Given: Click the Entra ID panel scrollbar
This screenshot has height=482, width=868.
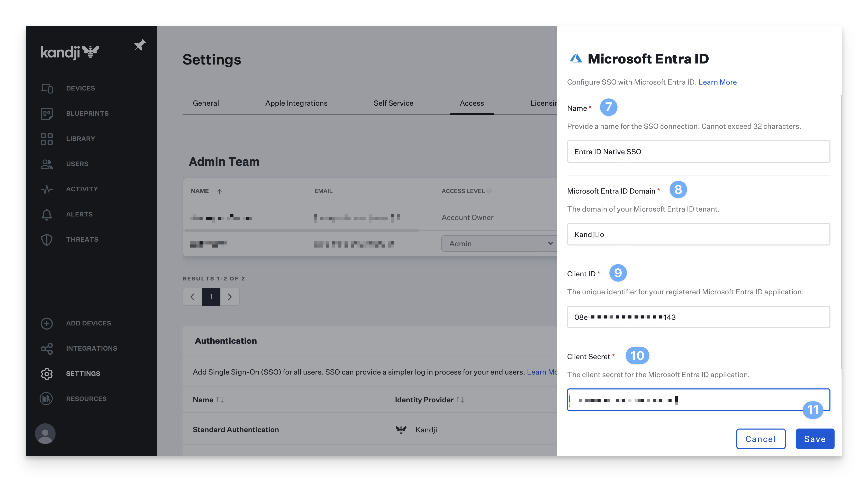Looking at the screenshot, I should pyautogui.click(x=841, y=232).
